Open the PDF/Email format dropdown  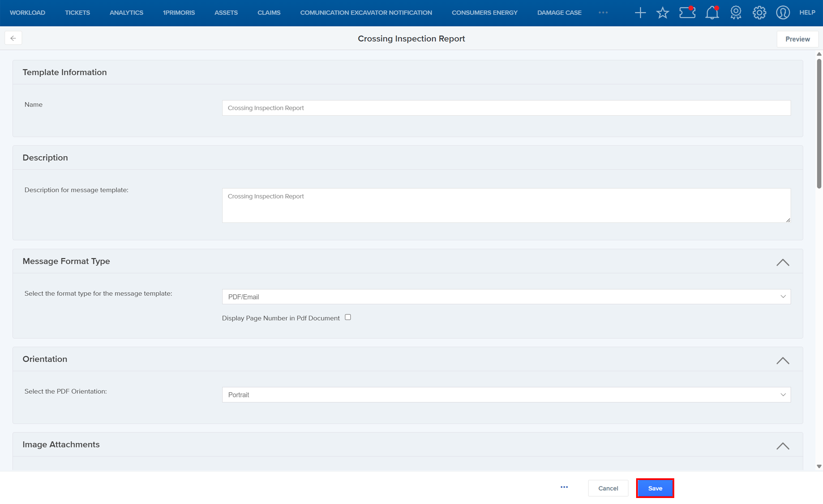click(506, 297)
